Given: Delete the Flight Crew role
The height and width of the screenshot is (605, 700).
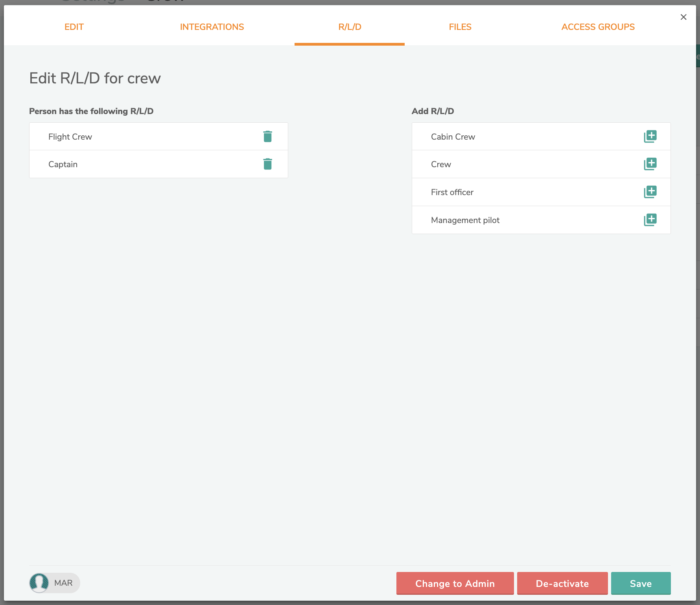Looking at the screenshot, I should coord(267,136).
